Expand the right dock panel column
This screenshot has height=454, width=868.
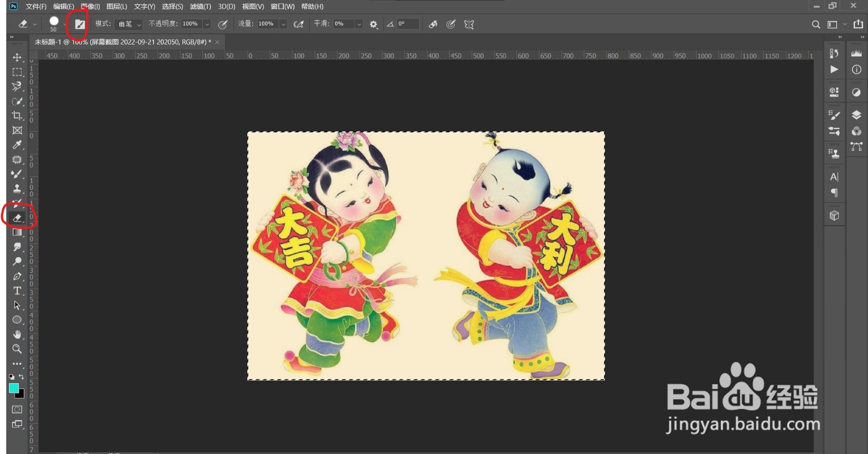pyautogui.click(x=863, y=37)
